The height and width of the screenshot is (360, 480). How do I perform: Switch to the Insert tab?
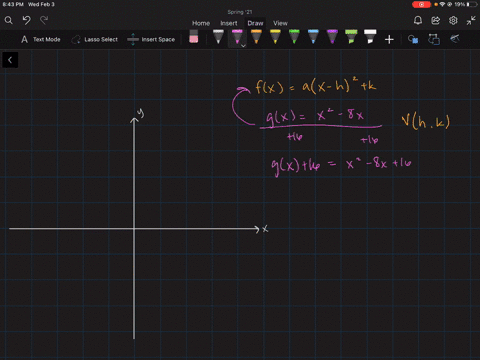point(229,23)
